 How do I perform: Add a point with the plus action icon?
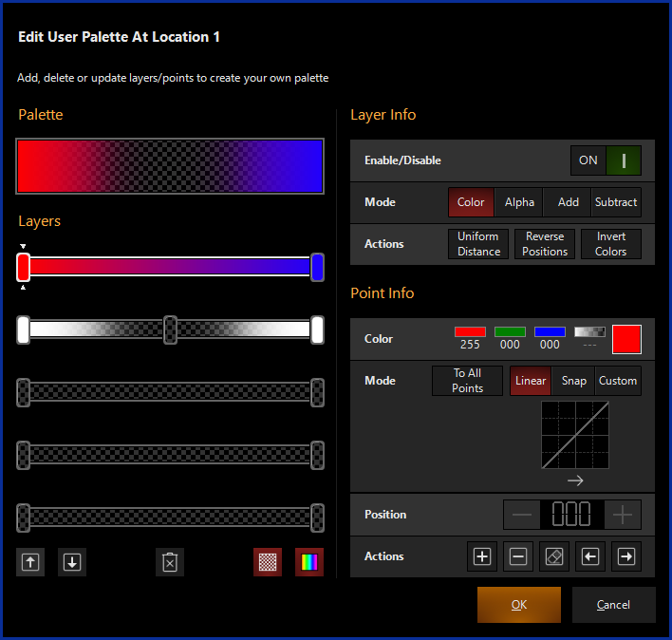tap(482, 556)
